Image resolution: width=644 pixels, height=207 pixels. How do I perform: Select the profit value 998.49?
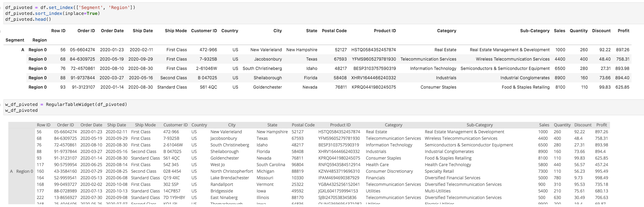[x=602, y=178]
